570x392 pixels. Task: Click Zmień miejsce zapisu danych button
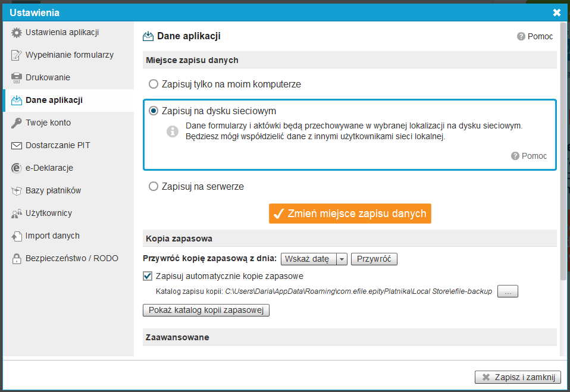(350, 214)
